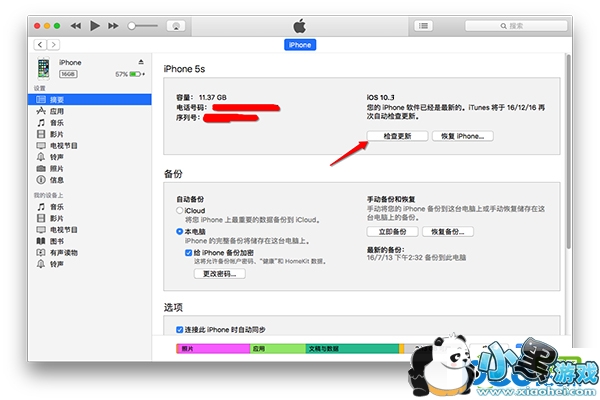Open 电视节目 under 我的设备上
This screenshot has width=600, height=400.
[90, 230]
